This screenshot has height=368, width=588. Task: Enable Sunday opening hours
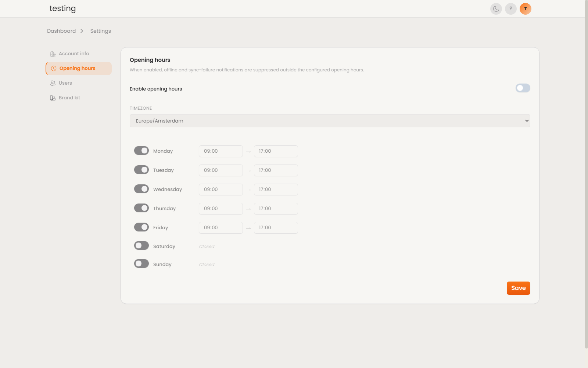point(141,263)
